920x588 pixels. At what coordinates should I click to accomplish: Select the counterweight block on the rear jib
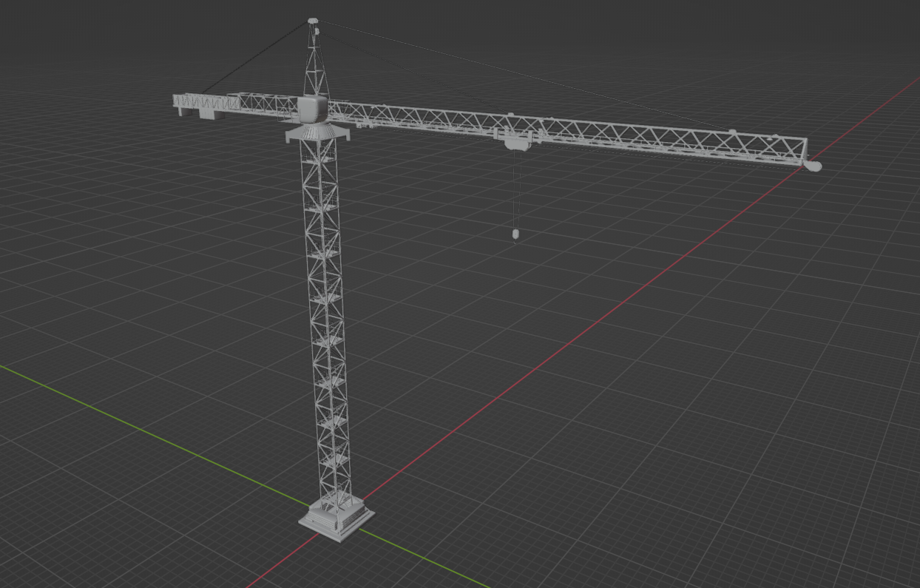[212, 113]
